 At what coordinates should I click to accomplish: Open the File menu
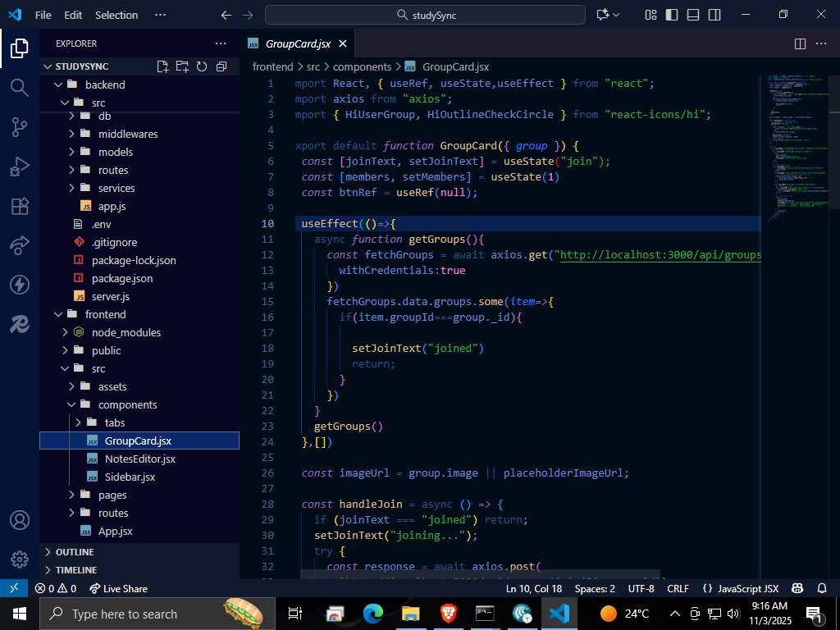point(43,15)
